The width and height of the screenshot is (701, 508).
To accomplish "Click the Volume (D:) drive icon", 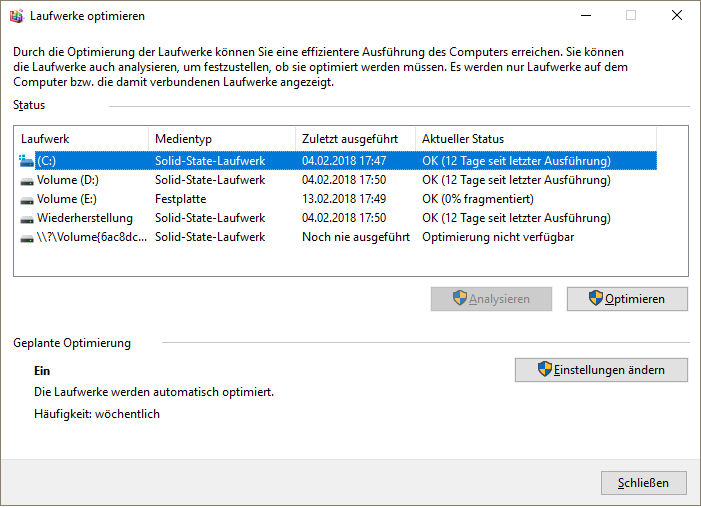I will (27, 181).
